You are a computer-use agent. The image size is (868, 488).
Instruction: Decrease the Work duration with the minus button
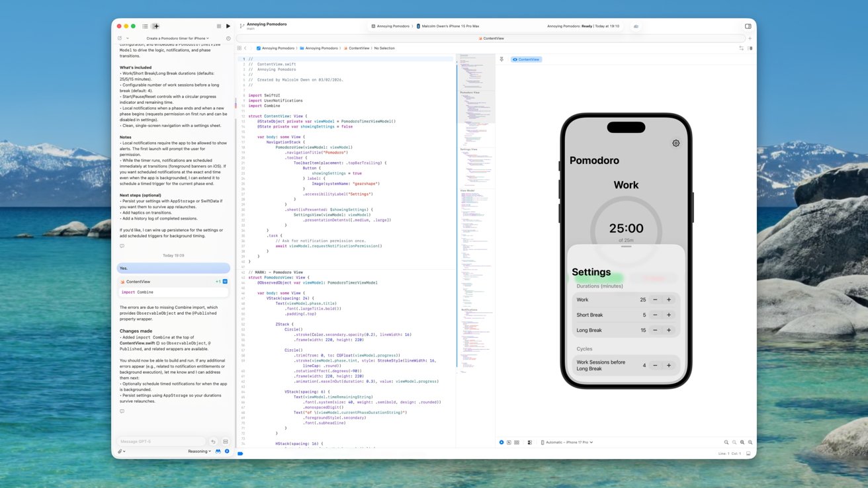coord(655,299)
